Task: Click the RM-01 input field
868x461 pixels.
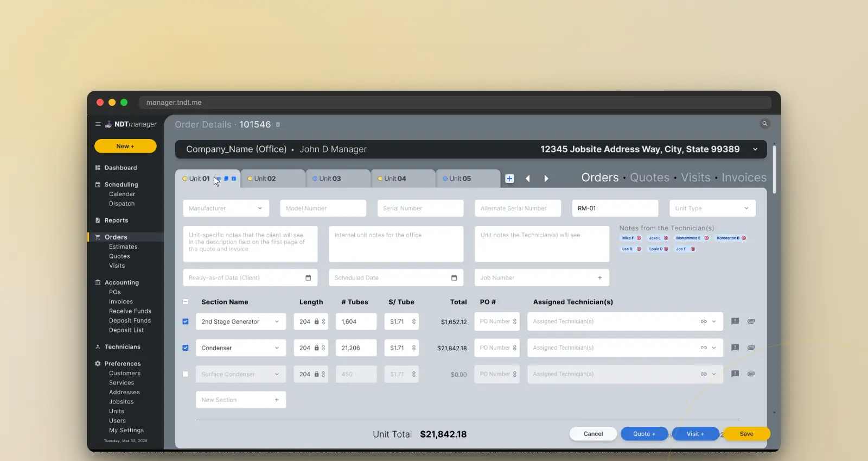Action: (x=615, y=209)
